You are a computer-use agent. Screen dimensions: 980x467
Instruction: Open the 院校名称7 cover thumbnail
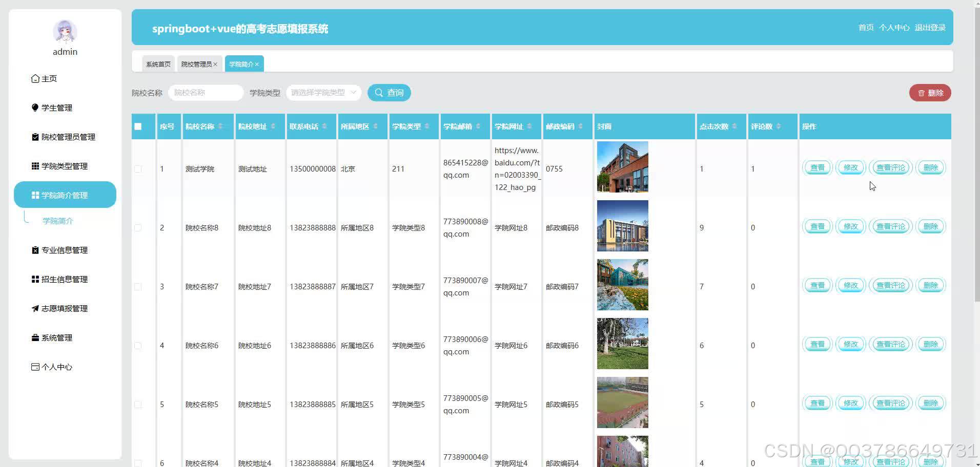[x=623, y=285]
